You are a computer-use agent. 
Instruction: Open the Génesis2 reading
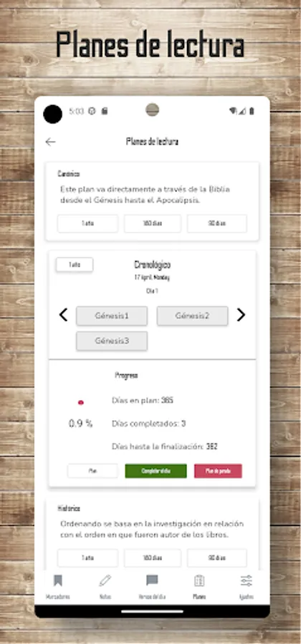pyautogui.click(x=193, y=316)
